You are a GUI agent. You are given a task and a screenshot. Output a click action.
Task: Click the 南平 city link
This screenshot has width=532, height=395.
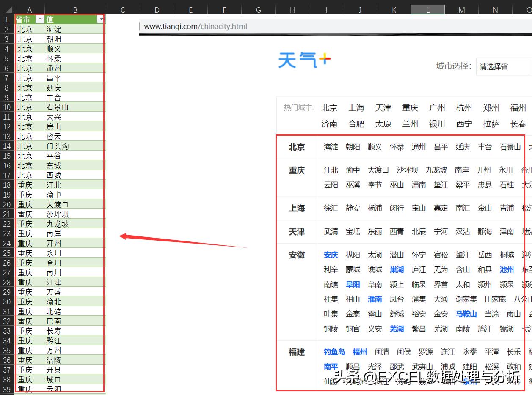point(330,366)
